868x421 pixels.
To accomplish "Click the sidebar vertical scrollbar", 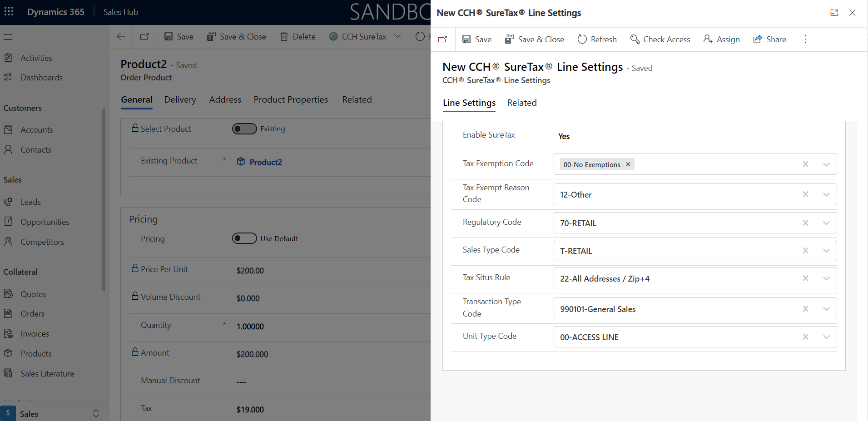I will click(x=104, y=200).
